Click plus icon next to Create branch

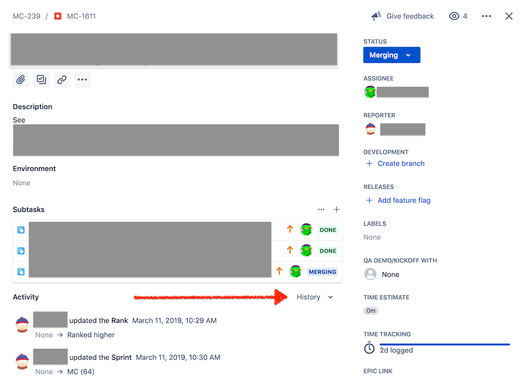(369, 164)
